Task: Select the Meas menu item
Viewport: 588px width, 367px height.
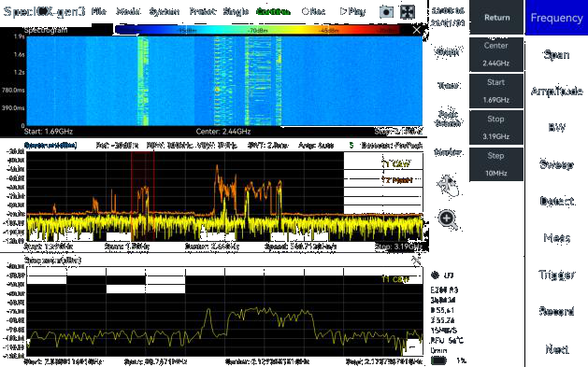Action: pos(556,238)
